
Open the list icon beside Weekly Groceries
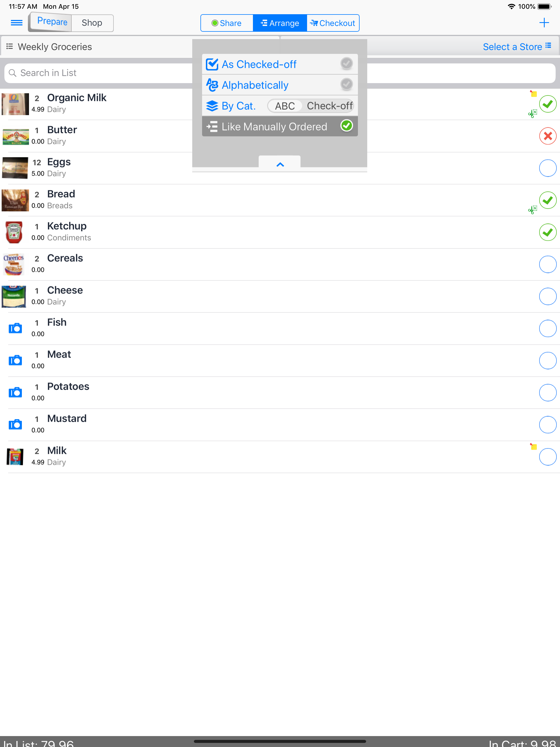(x=10, y=46)
